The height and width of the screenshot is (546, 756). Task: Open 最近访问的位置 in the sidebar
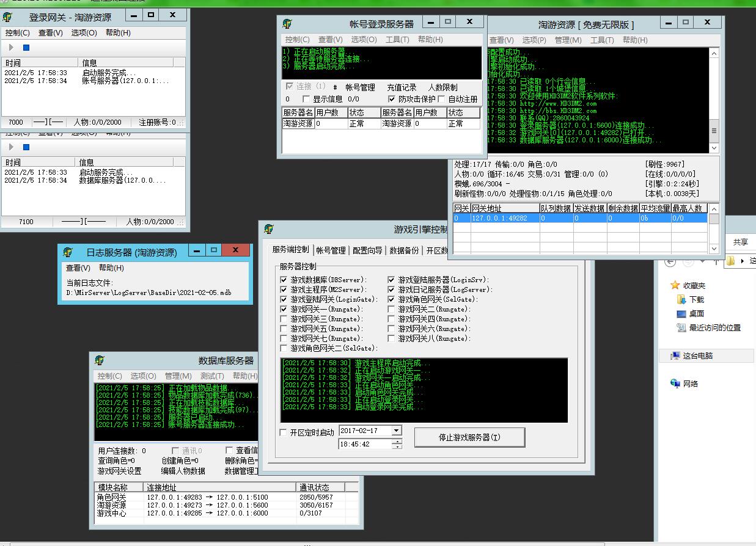714,328
